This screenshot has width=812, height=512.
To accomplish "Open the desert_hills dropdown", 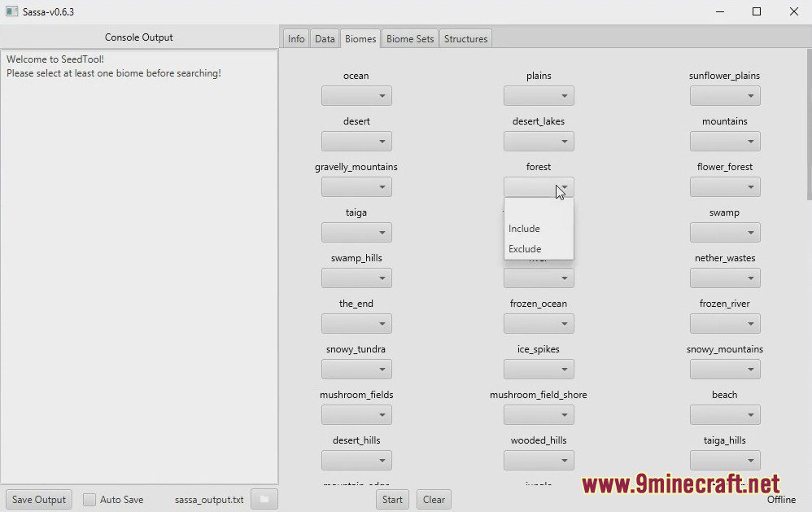I will point(356,461).
